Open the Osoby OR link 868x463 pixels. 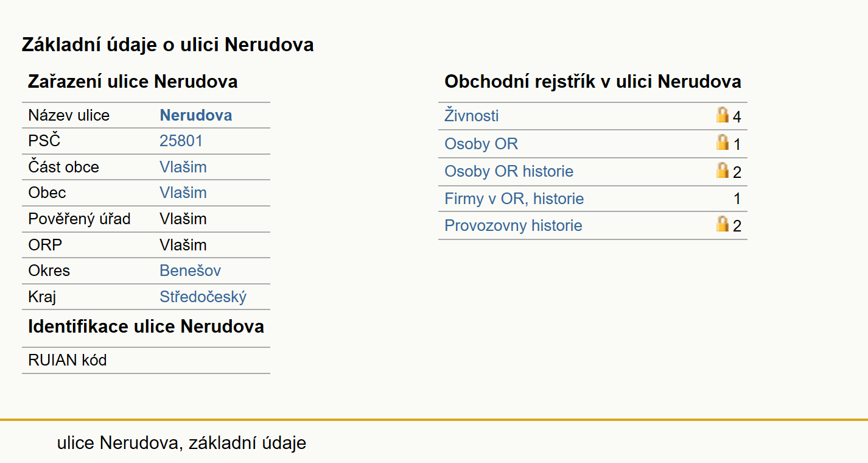[x=481, y=144]
